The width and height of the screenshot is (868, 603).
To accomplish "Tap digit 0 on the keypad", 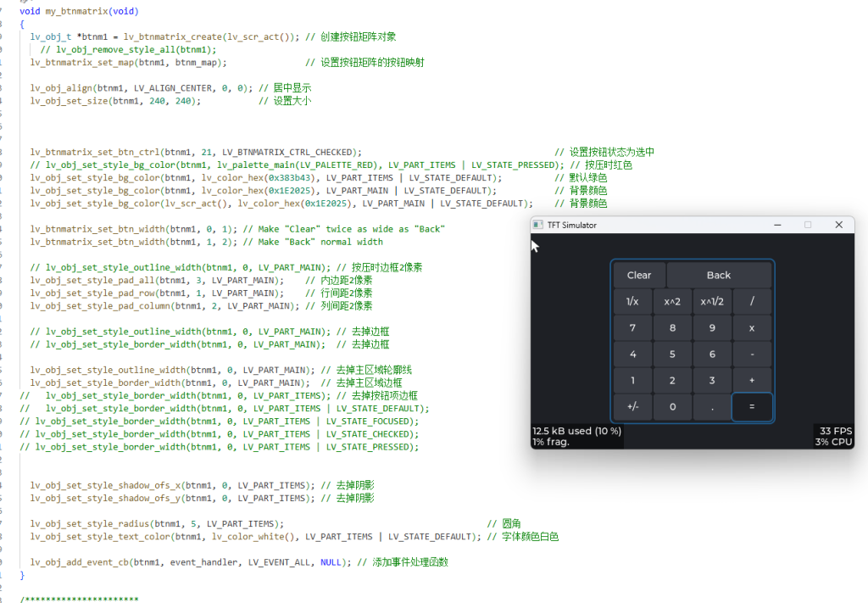I will click(x=672, y=406).
